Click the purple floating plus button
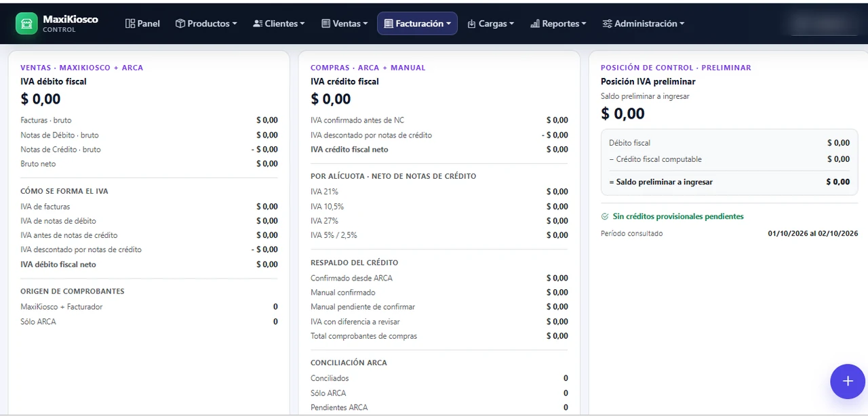 [848, 381]
